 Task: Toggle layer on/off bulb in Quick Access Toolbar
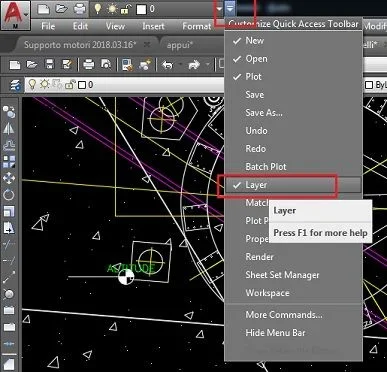pyautogui.click(x=97, y=9)
